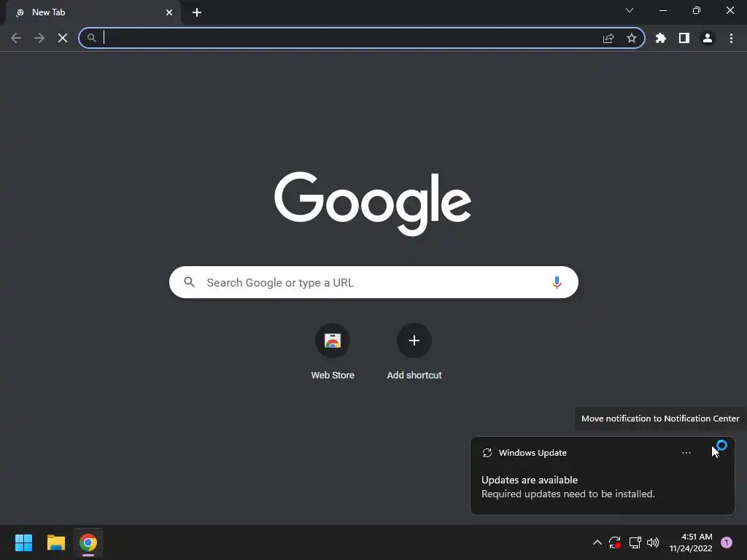
Task: Open network status tray icon
Action: [635, 542]
